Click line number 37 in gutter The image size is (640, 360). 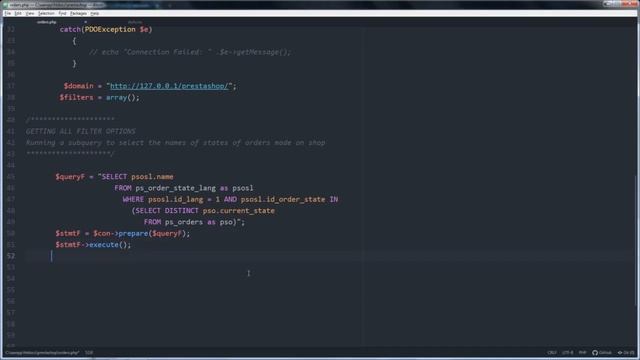click(x=11, y=86)
